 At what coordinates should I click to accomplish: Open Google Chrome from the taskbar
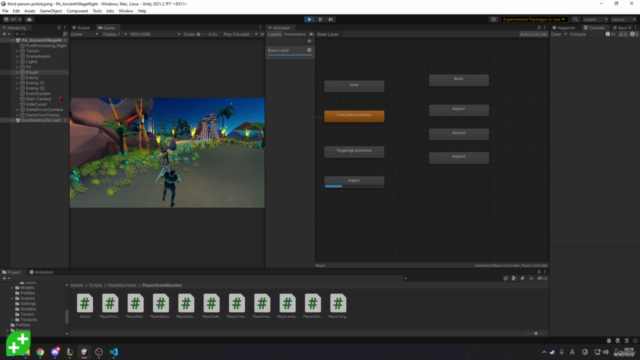(40, 352)
